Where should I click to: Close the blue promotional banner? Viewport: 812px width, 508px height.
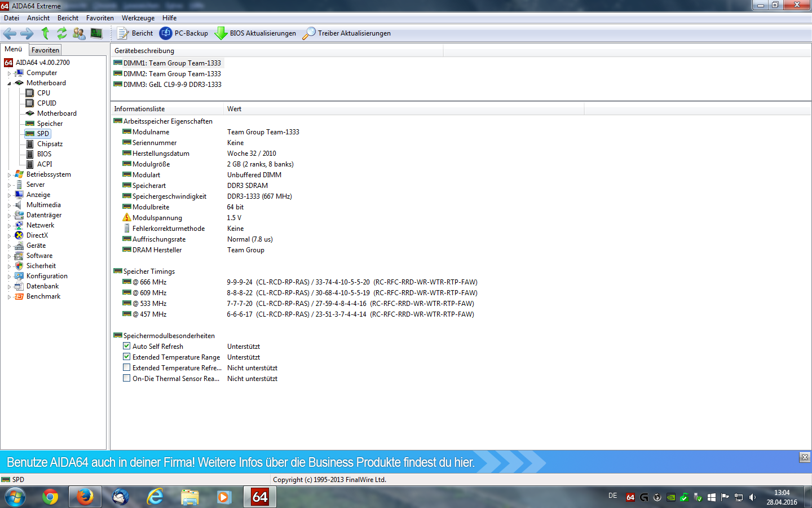click(x=805, y=457)
